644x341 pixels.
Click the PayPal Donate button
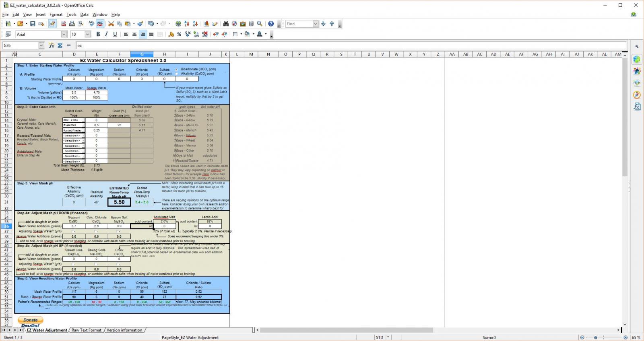coord(30,320)
